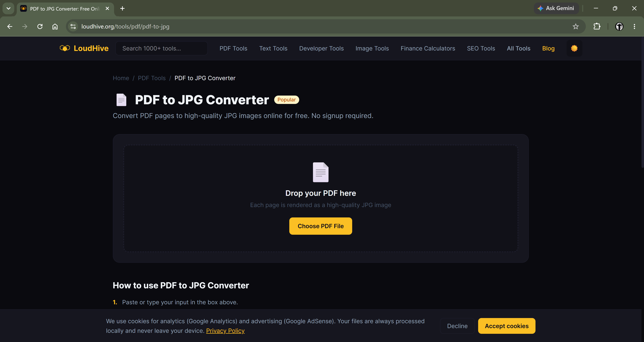Open the Text Tools nav menu

point(273,48)
